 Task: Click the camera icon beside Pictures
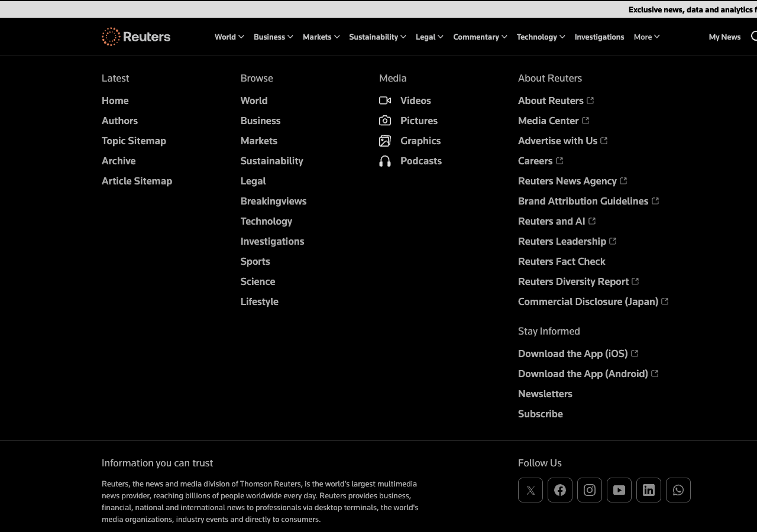(x=385, y=121)
